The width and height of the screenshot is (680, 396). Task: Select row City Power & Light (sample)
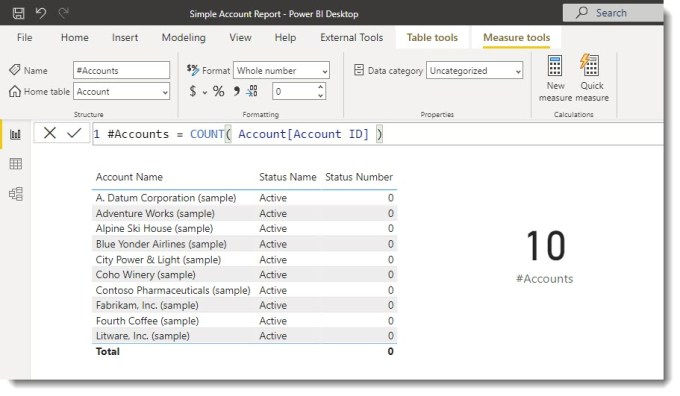(x=244, y=260)
